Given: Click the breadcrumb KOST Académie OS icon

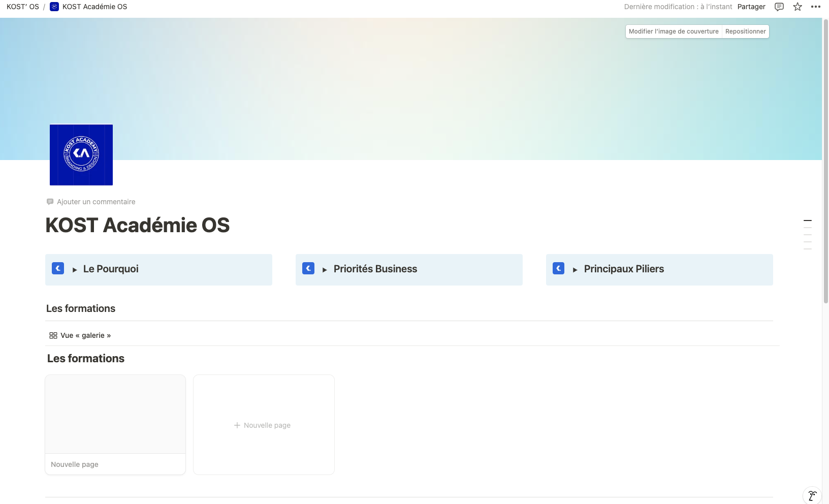Looking at the screenshot, I should tap(54, 7).
